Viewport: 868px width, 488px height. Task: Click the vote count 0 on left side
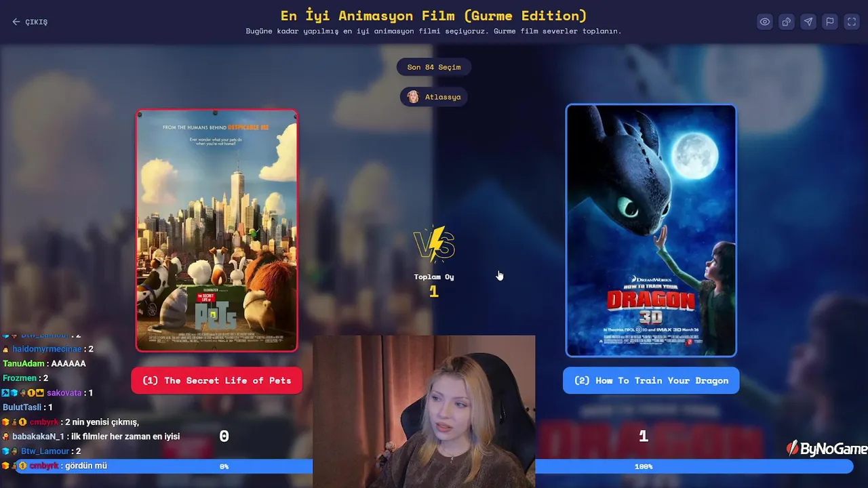point(224,437)
